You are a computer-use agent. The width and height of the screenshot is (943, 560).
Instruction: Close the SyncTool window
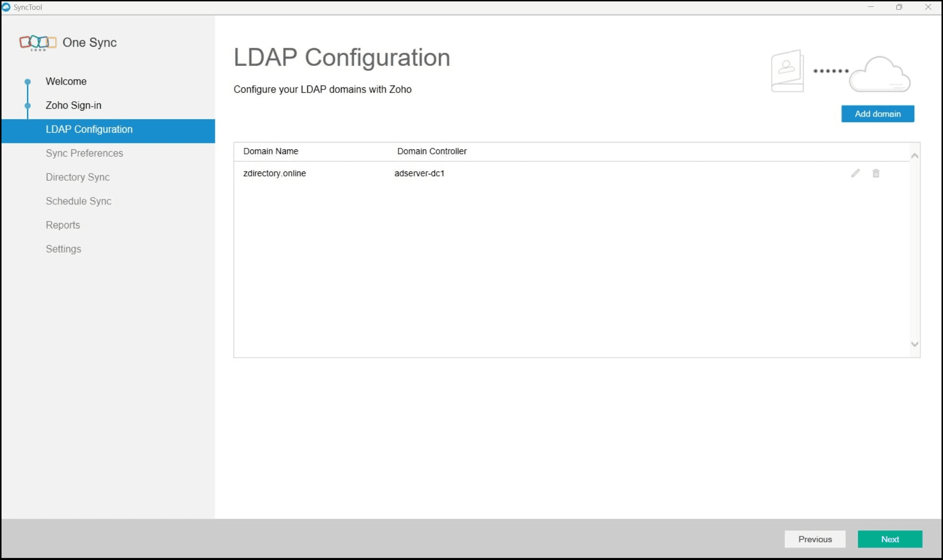[928, 7]
